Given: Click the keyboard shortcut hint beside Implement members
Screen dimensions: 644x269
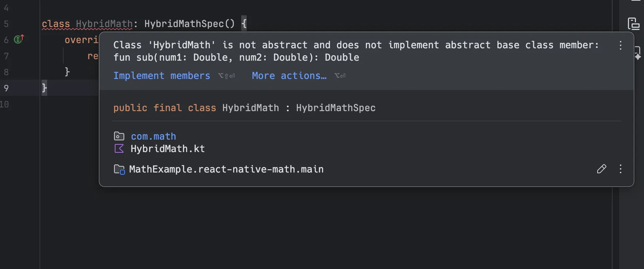Looking at the screenshot, I should click(226, 76).
